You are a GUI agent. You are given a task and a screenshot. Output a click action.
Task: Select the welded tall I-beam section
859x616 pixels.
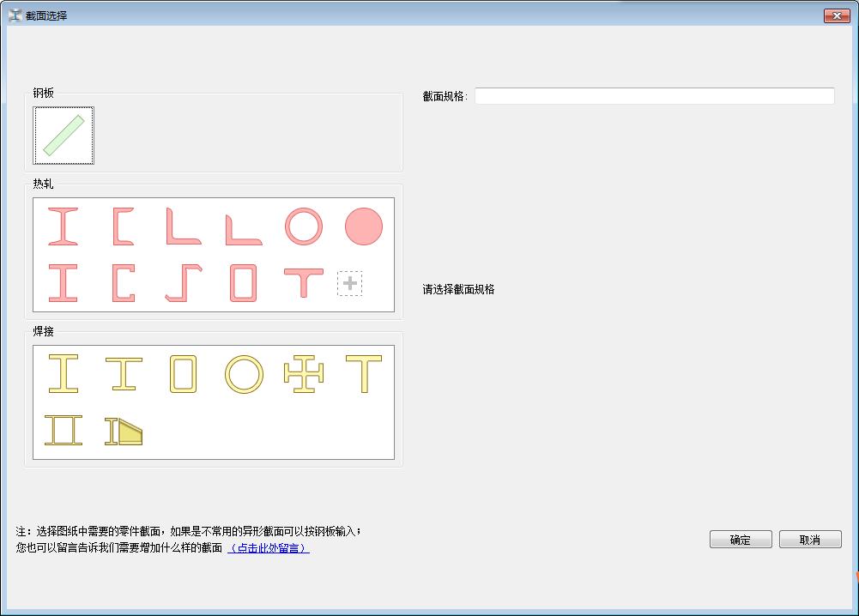tap(64, 374)
